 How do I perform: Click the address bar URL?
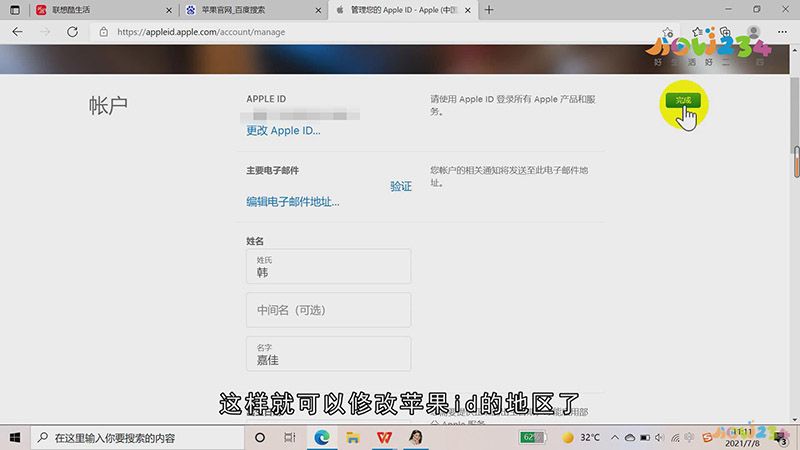pyautogui.click(x=201, y=32)
